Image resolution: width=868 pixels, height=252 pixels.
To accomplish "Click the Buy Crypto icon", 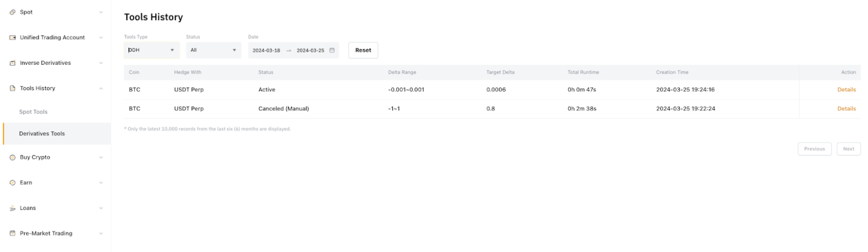I will coord(12,158).
